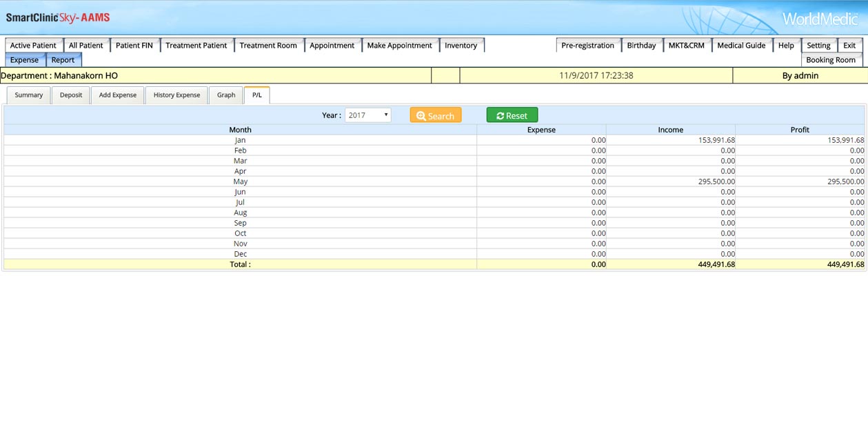This screenshot has height=430, width=868.
Task: Open the Year dropdown selector
Action: click(x=367, y=115)
